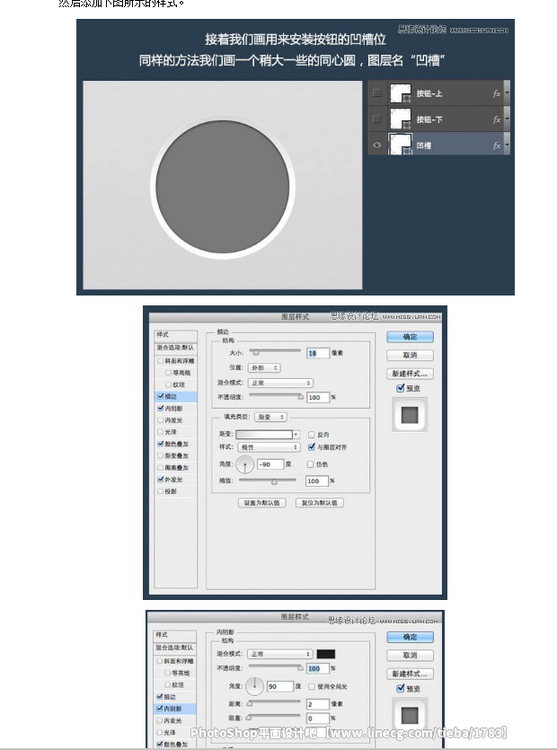Click the gradient swatch bar

(264, 434)
